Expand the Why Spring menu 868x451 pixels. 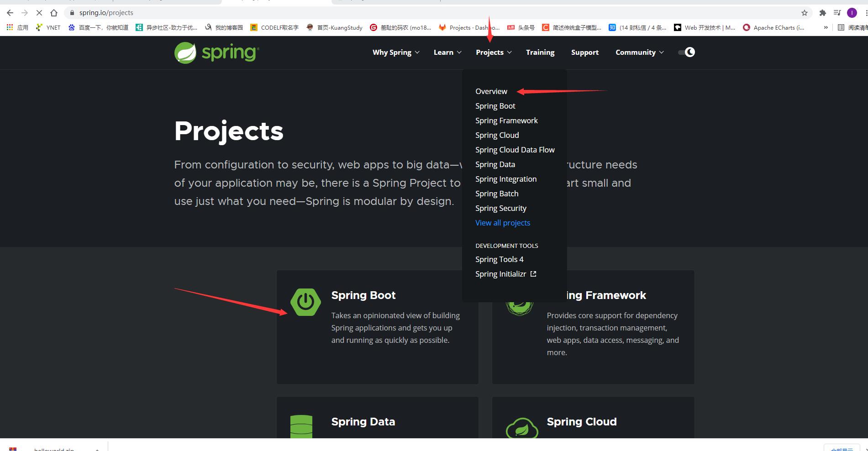click(396, 52)
